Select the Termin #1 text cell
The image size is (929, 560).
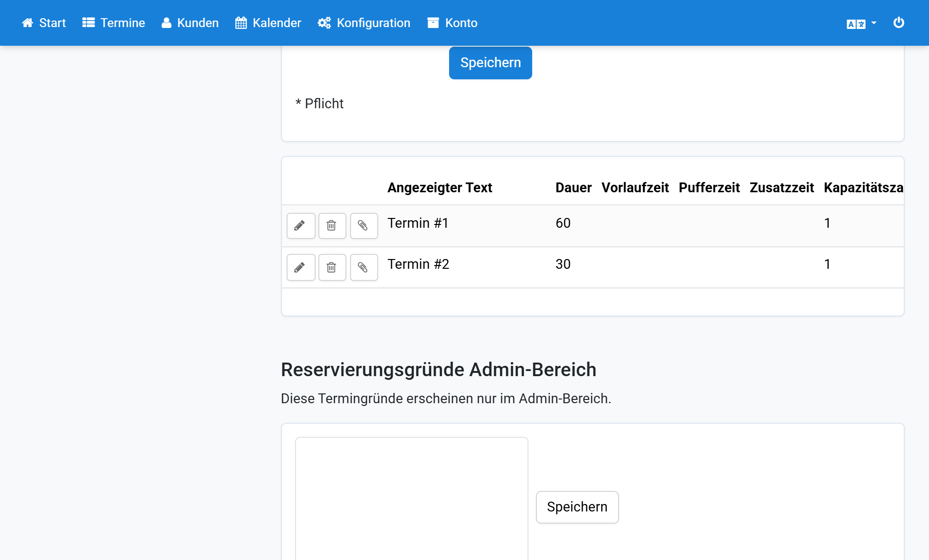pyautogui.click(x=418, y=223)
